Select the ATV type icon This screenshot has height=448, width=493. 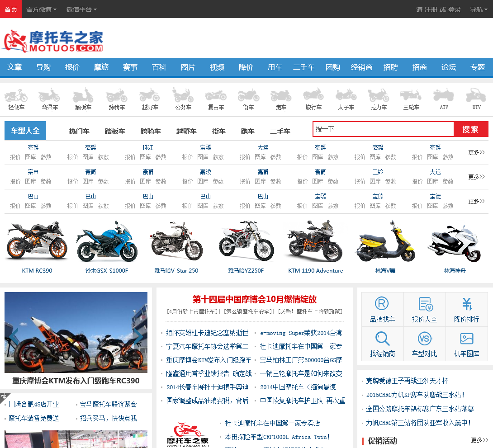tap(444, 95)
